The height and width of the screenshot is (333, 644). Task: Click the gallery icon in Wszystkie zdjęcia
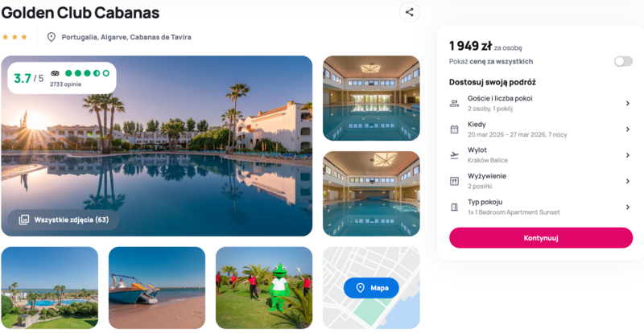coord(24,220)
